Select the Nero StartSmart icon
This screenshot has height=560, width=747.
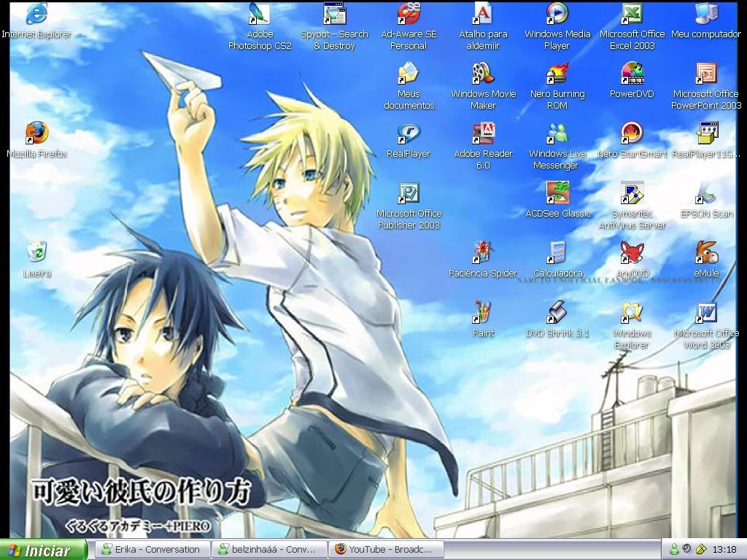632,133
